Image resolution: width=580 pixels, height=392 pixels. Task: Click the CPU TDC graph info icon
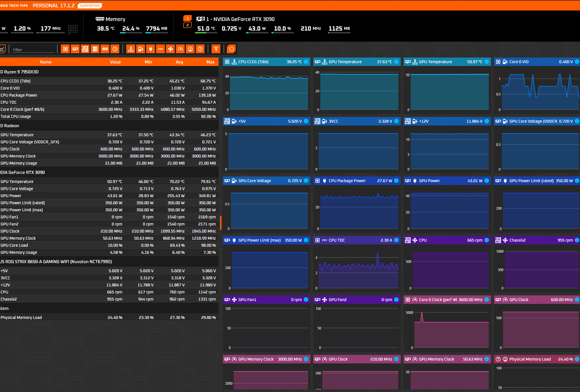tap(396, 240)
